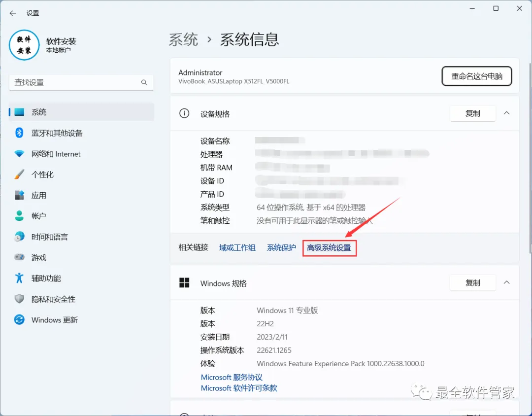This screenshot has height=416, width=532.
Task: Focus the 查找设置 search box
Action: [x=81, y=82]
